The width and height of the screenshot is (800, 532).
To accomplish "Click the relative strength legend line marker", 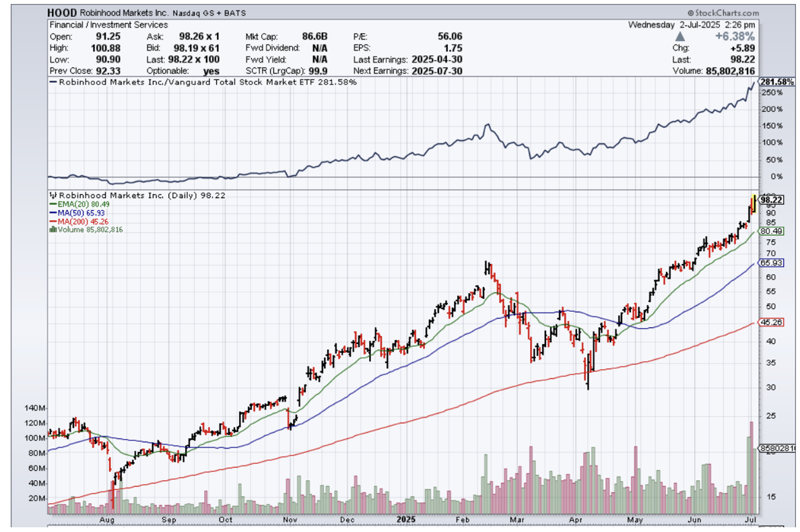I will click(54, 82).
